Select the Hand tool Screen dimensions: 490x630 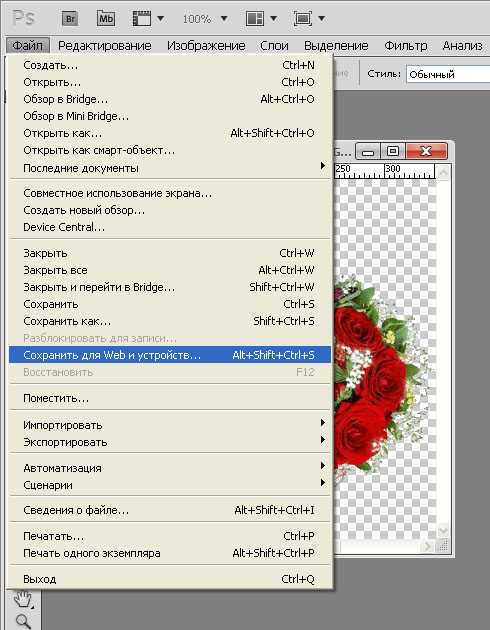(x=23, y=598)
